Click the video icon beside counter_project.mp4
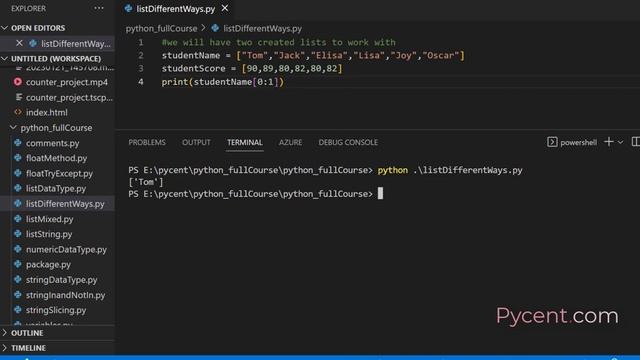The height and width of the screenshot is (360, 640). pos(18,82)
